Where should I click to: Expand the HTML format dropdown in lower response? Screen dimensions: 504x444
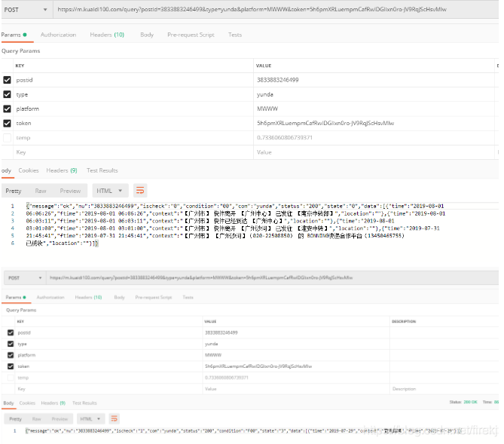click(90, 418)
